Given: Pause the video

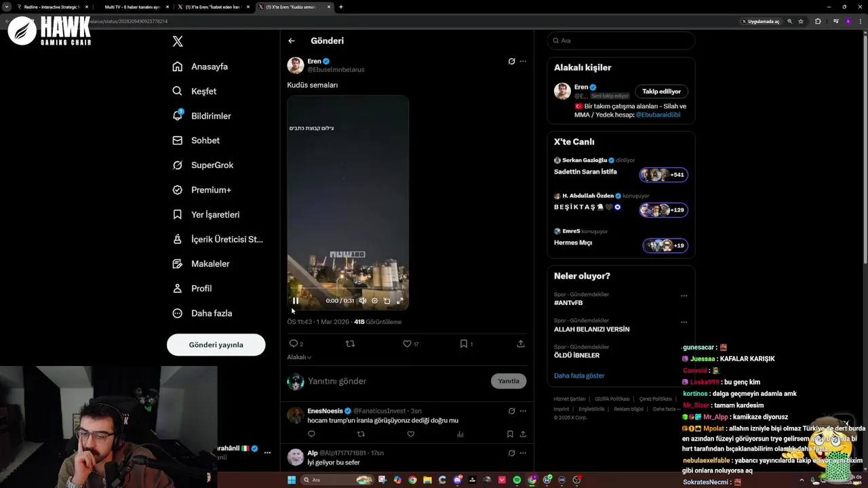Looking at the screenshot, I should point(296,300).
